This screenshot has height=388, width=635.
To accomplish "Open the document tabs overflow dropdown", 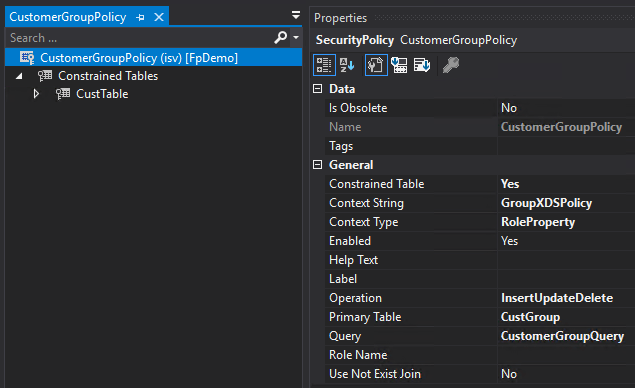I will pos(296,15).
